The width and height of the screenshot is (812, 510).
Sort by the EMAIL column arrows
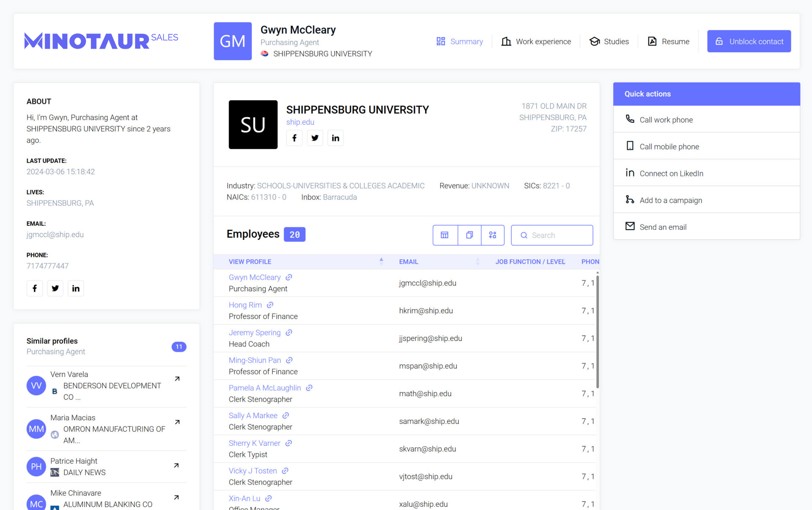click(x=477, y=261)
